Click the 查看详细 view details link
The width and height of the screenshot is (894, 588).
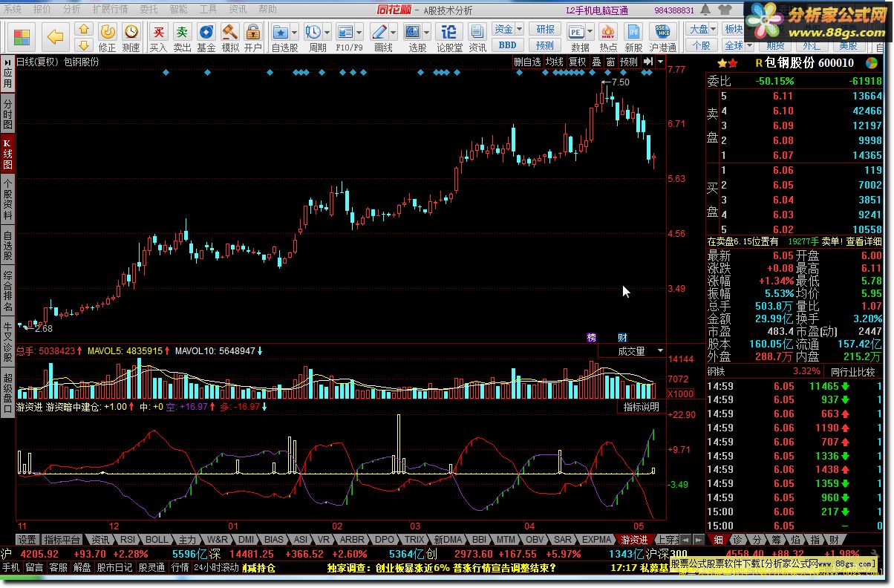(x=864, y=241)
